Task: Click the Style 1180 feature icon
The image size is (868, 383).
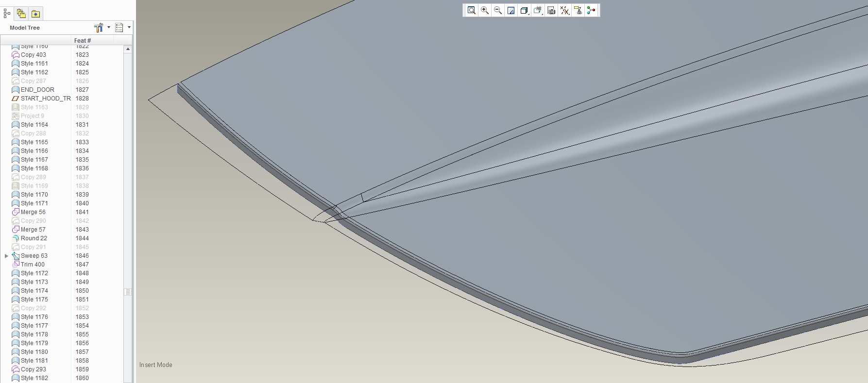Action: [16, 352]
